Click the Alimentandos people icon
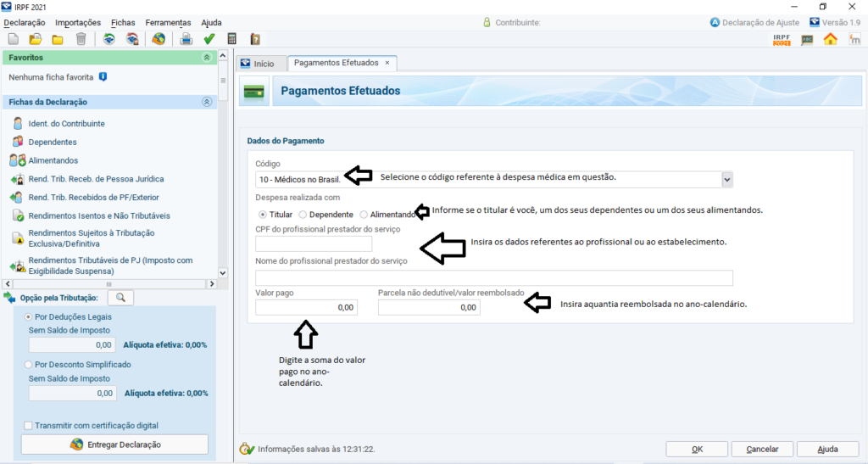 point(18,160)
